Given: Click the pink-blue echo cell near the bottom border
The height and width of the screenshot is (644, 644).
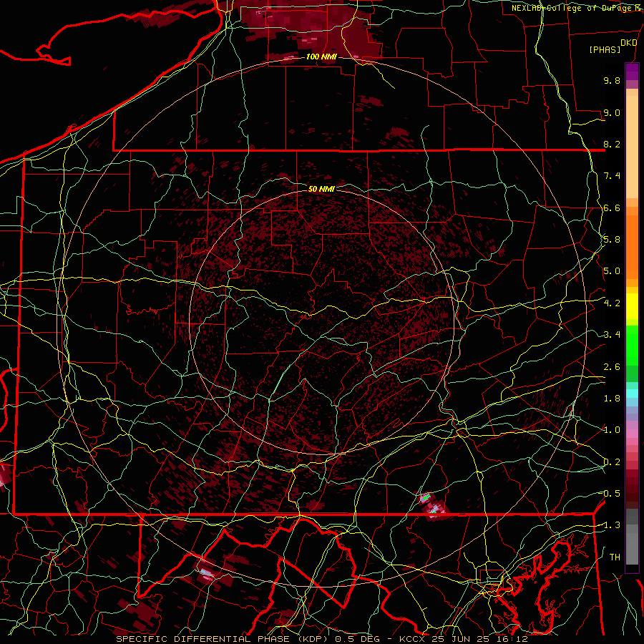Looking at the screenshot, I should tap(207, 574).
